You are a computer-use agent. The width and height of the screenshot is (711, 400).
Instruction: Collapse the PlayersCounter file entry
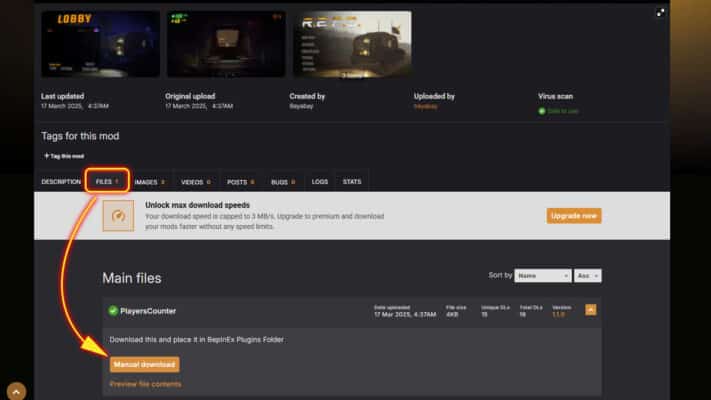pyautogui.click(x=591, y=310)
